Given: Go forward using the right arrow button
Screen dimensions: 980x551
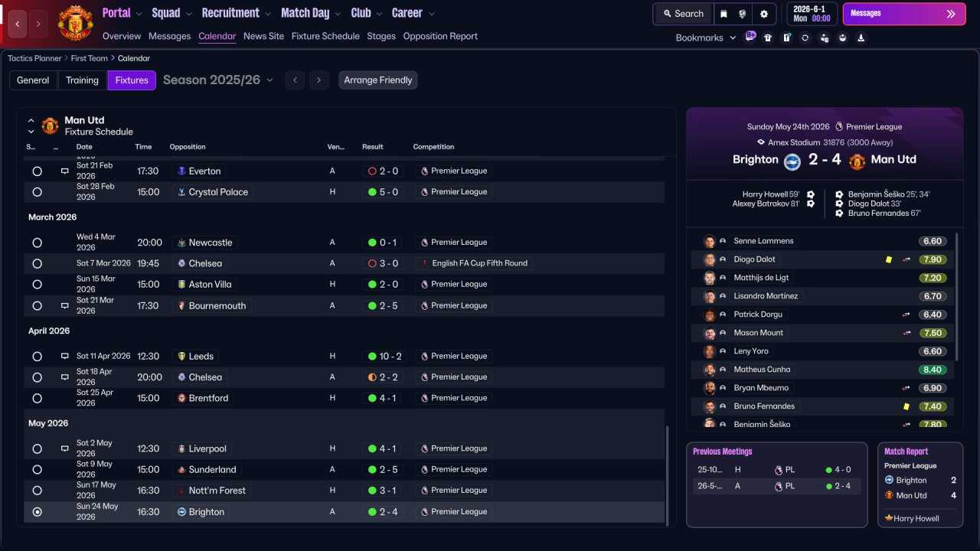Looking at the screenshot, I should pyautogui.click(x=39, y=24).
